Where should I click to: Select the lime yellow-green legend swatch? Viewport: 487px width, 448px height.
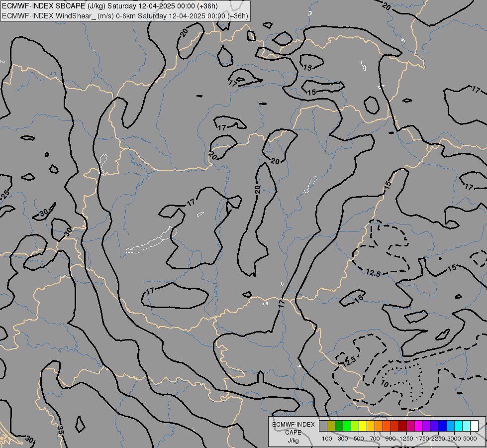(355, 426)
